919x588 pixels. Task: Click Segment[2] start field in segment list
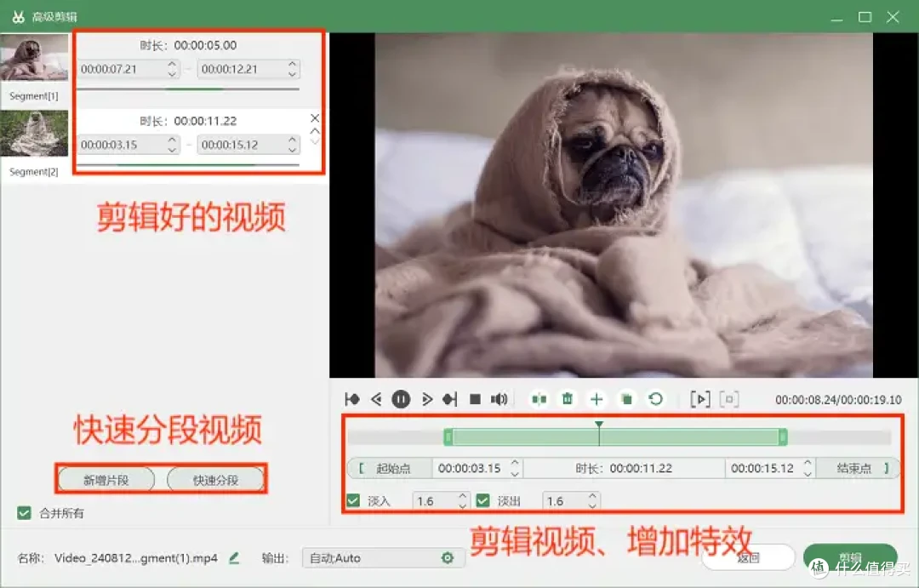click(x=128, y=144)
